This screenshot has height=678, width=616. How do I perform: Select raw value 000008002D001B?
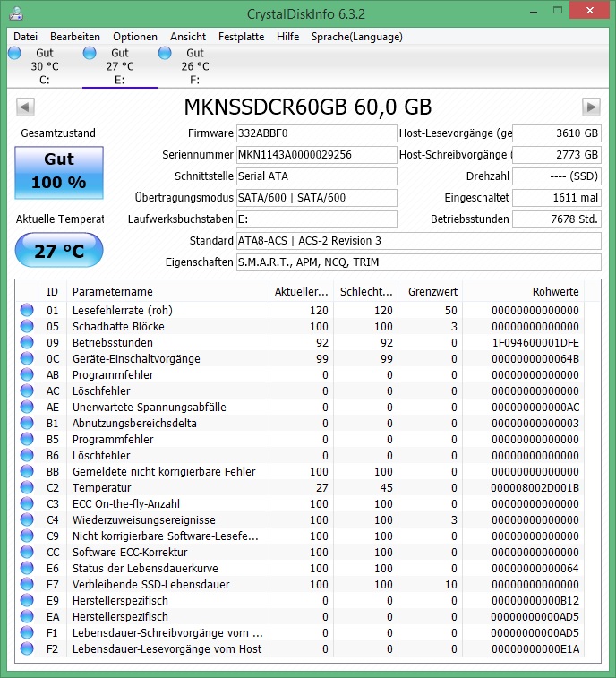(x=535, y=488)
